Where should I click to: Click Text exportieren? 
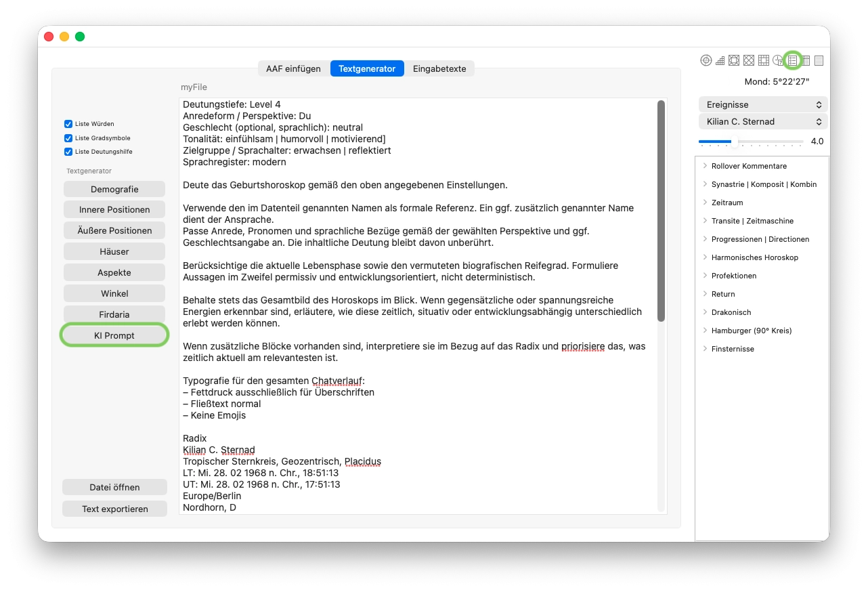tap(114, 508)
